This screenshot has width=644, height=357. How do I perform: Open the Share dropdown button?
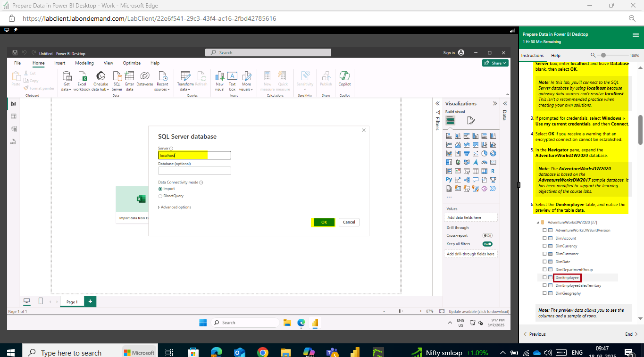click(x=495, y=63)
